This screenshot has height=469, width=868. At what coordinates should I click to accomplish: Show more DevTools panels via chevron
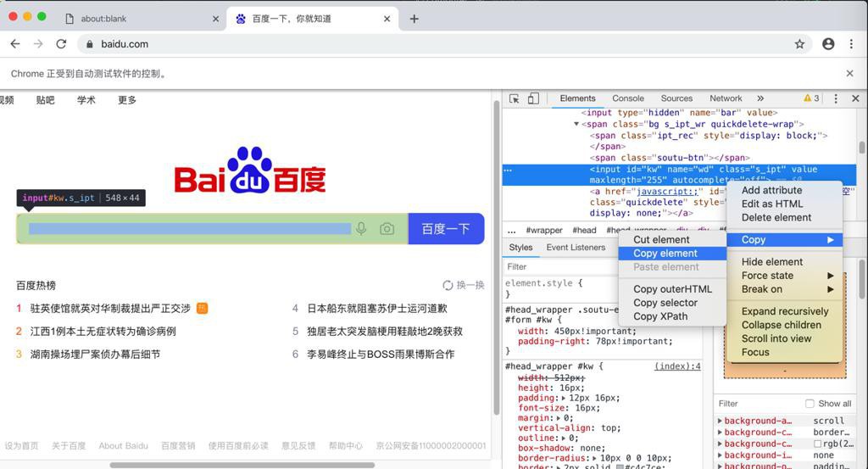760,98
